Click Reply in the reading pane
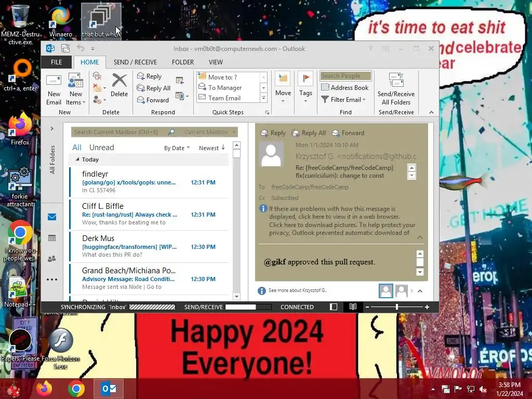The image size is (532, 399). pos(273,133)
